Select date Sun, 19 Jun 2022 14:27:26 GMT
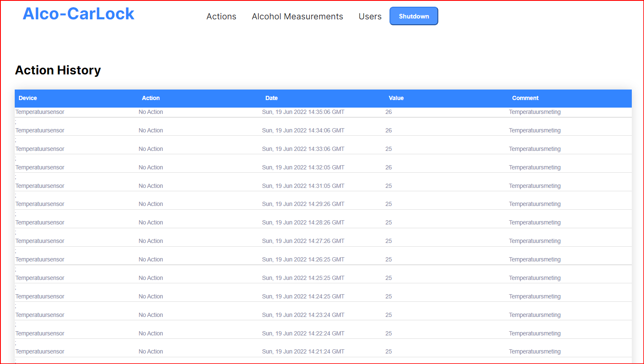This screenshot has height=364, width=644. (303, 241)
